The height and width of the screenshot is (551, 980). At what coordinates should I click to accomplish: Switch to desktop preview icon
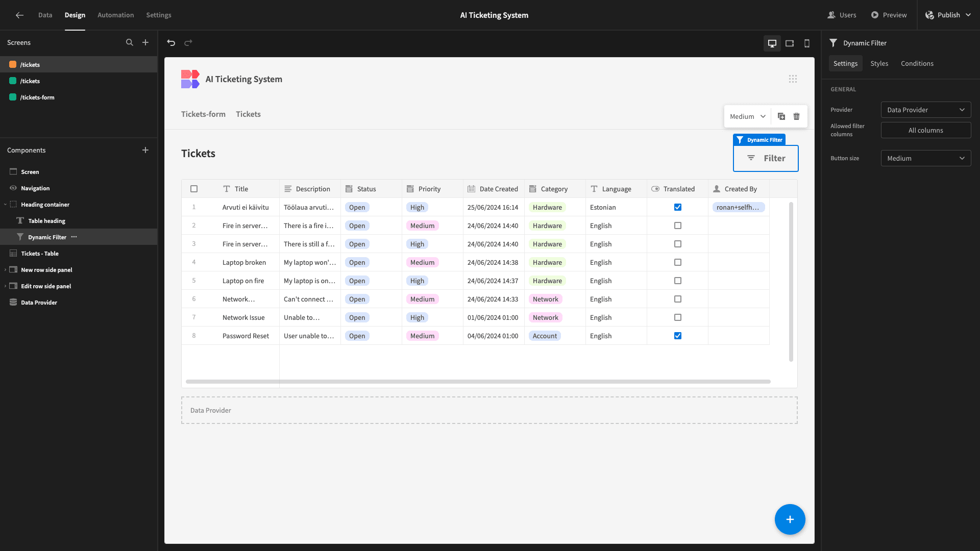point(772,43)
